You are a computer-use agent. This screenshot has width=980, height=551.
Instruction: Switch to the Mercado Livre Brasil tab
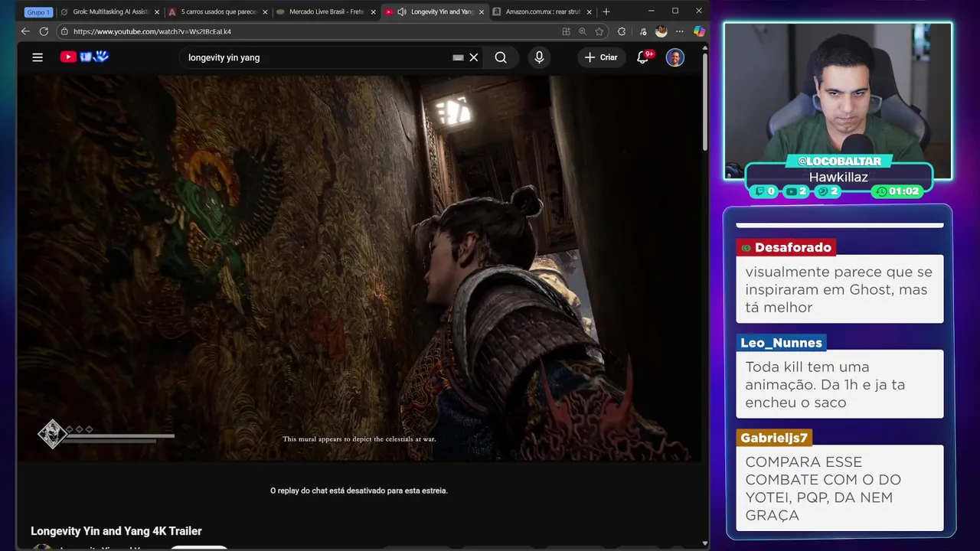point(325,12)
